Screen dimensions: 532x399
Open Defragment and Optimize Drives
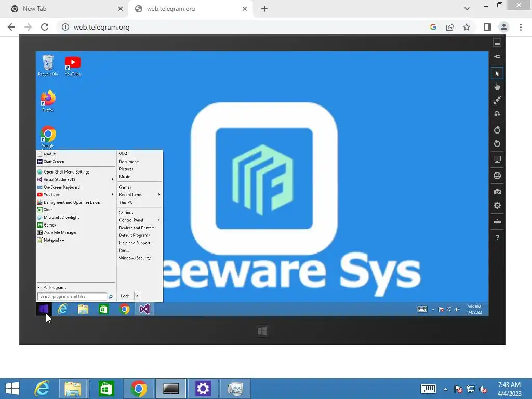(72, 202)
